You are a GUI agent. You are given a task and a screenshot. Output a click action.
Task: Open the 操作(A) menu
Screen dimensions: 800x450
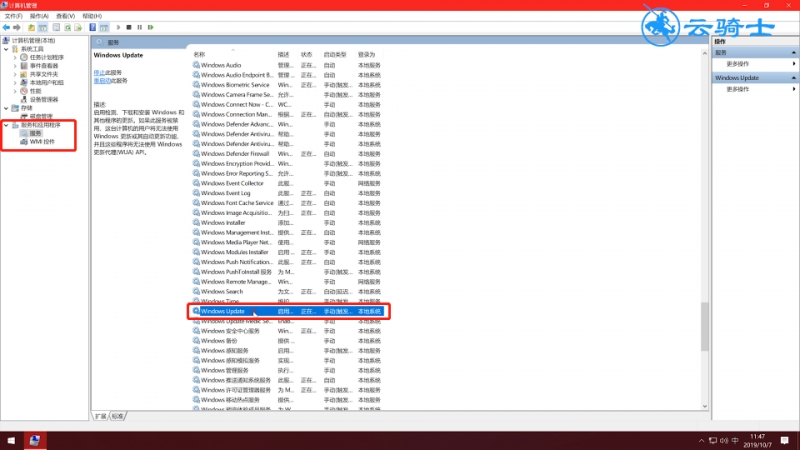point(39,16)
